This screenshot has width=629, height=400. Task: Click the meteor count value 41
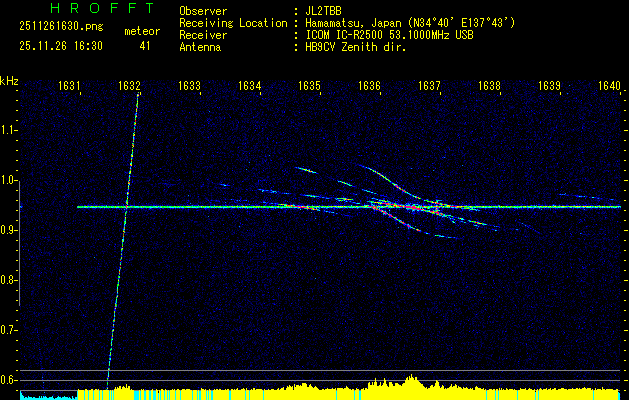[x=145, y=46]
